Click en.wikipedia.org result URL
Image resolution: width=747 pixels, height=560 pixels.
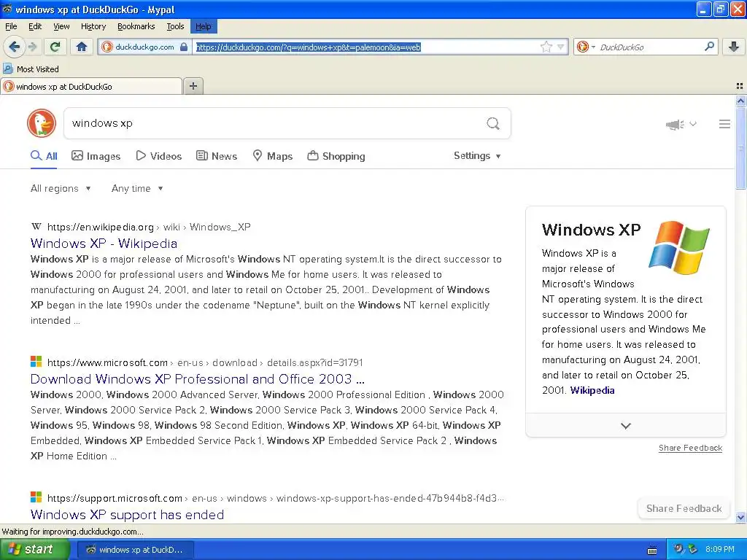pos(101,227)
